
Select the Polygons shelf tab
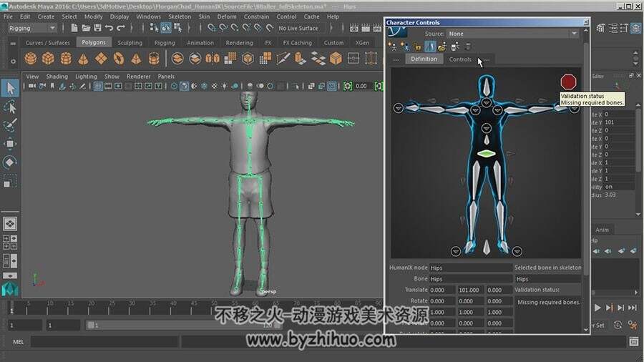pyautogui.click(x=94, y=42)
